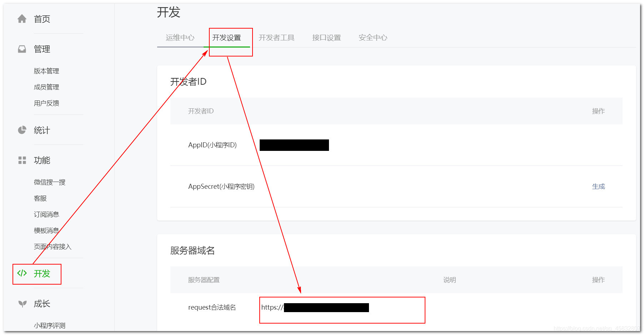This screenshot has height=335, width=644.
Task: Open the 统计 section
Action: tap(42, 130)
